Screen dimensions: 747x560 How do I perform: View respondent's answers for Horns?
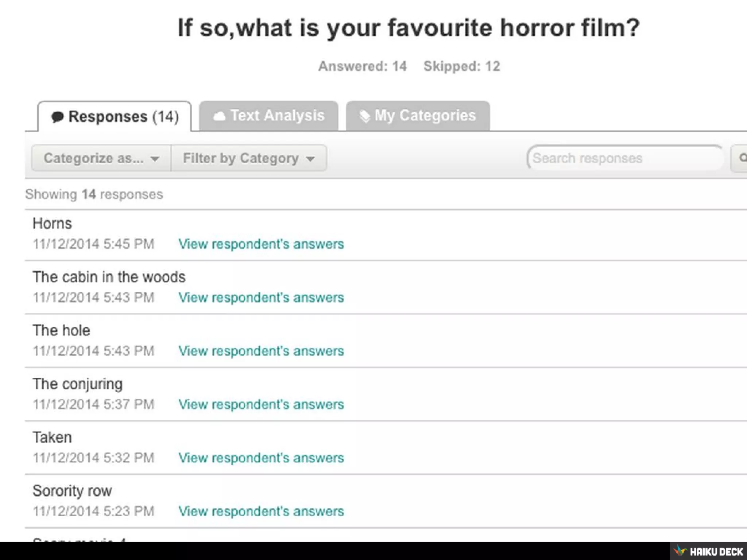coord(261,244)
